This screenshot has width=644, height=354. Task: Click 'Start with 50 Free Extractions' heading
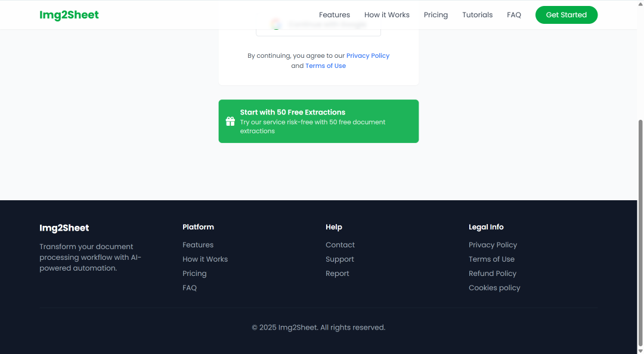pos(292,112)
